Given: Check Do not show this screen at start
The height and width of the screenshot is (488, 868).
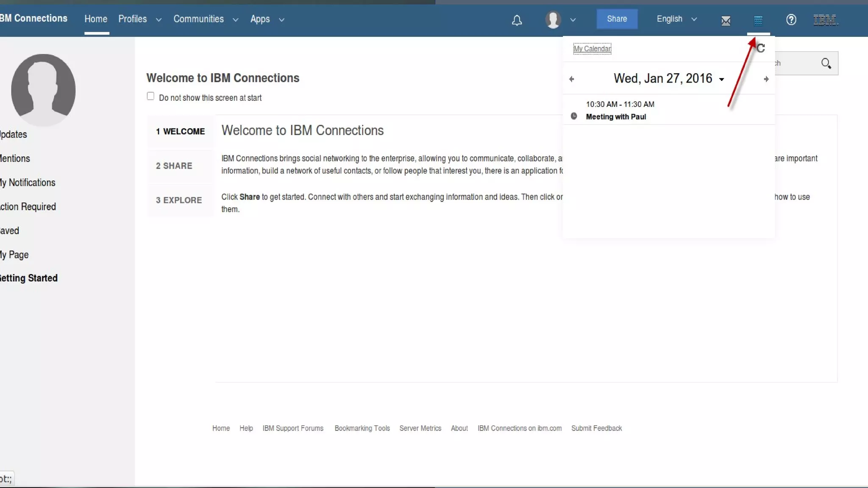Looking at the screenshot, I should pos(150,96).
